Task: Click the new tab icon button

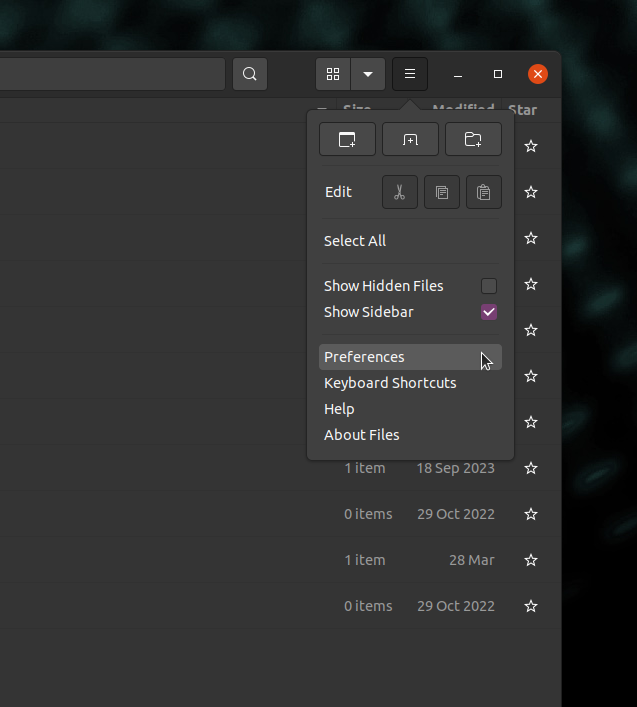Action: click(410, 140)
